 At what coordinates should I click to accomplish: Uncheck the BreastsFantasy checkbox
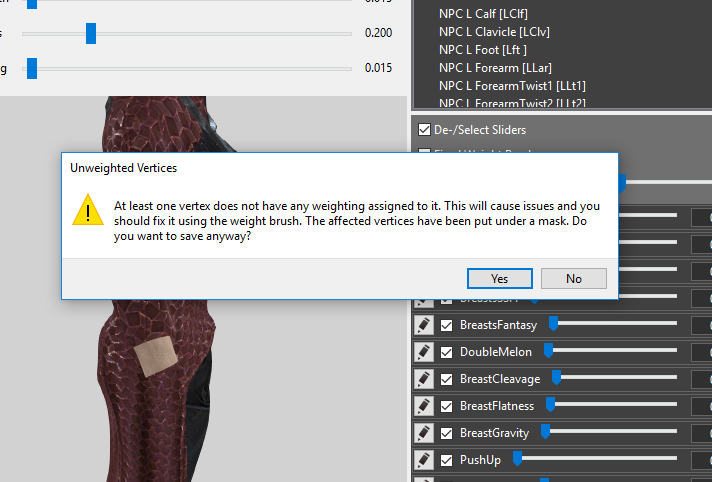point(446,325)
